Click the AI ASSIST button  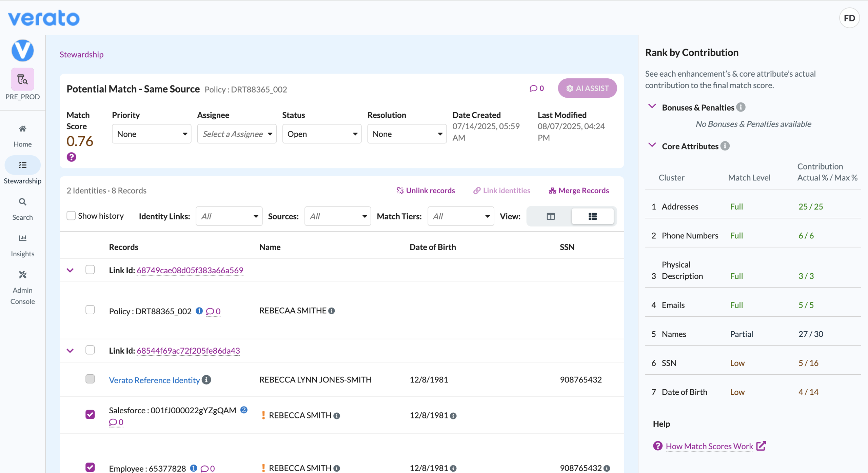coord(587,88)
